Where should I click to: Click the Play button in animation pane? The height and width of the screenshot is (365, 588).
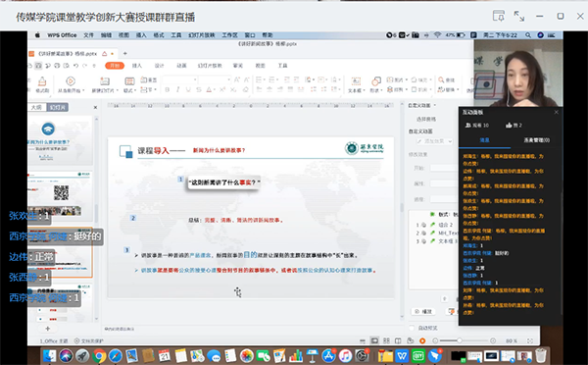tap(423, 312)
